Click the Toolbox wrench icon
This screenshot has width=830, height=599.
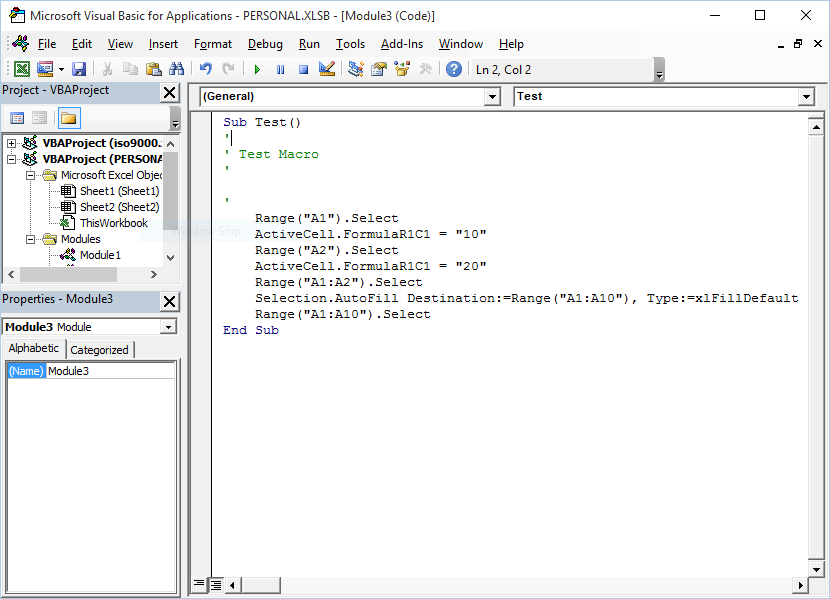click(426, 69)
